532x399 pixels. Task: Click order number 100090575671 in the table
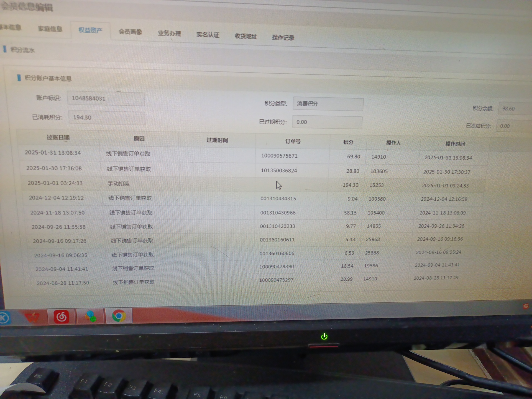(x=279, y=156)
